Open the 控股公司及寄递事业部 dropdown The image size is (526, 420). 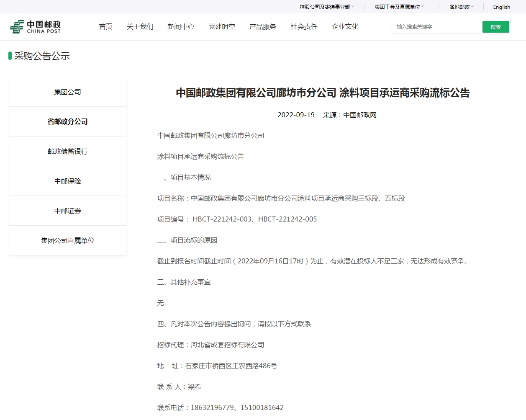click(327, 7)
